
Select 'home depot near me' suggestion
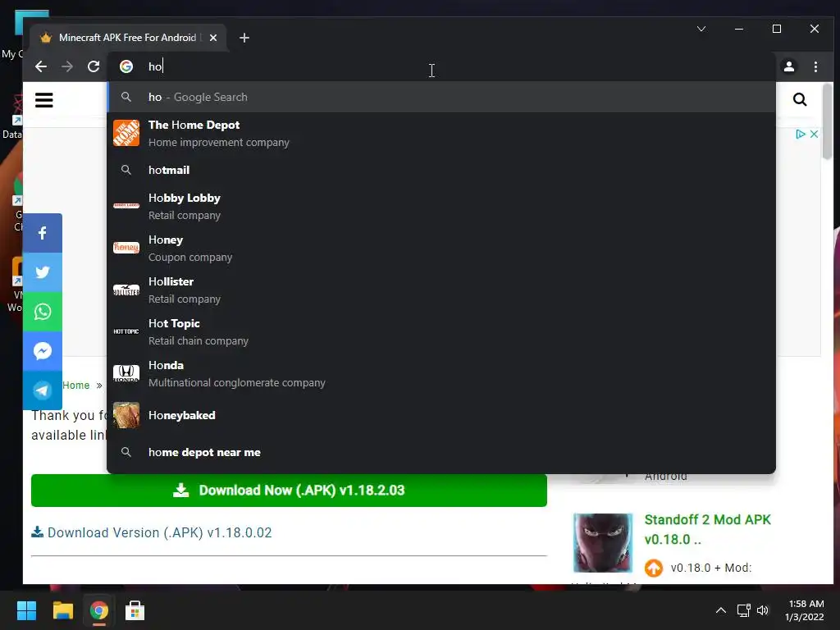(441, 452)
